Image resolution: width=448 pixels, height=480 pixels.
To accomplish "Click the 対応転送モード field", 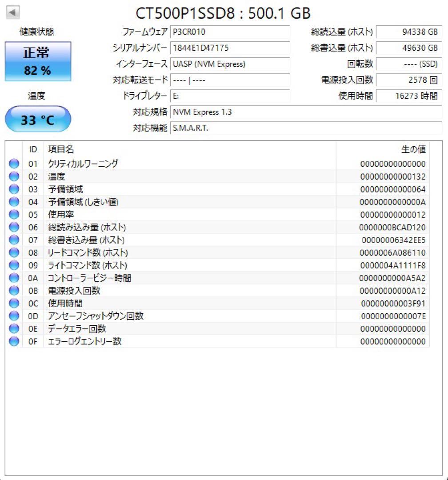I will [x=230, y=80].
